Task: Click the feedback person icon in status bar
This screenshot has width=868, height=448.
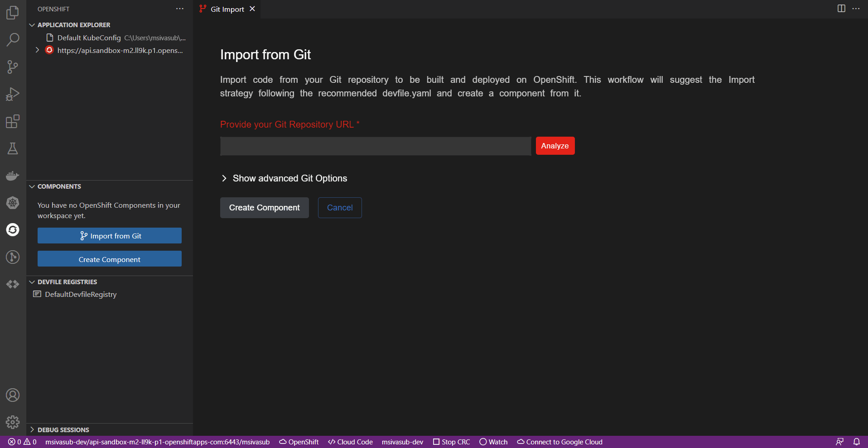Action: (839, 442)
